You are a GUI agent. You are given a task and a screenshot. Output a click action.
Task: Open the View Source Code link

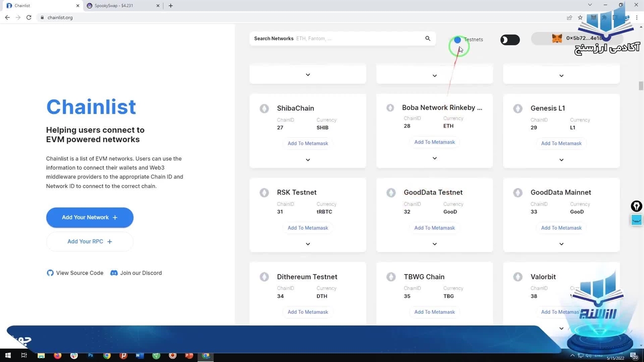[75, 273]
